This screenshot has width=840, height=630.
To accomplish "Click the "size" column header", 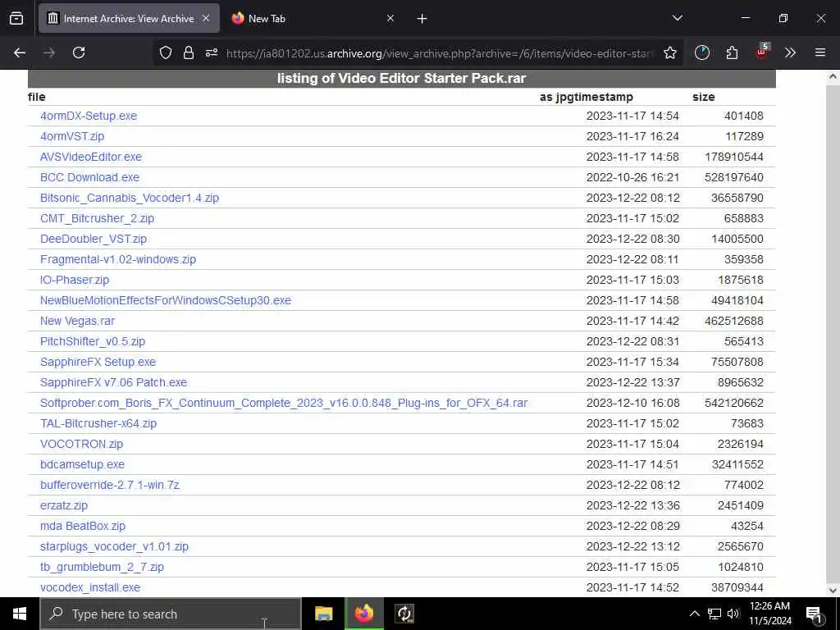I will pyautogui.click(x=703, y=97).
